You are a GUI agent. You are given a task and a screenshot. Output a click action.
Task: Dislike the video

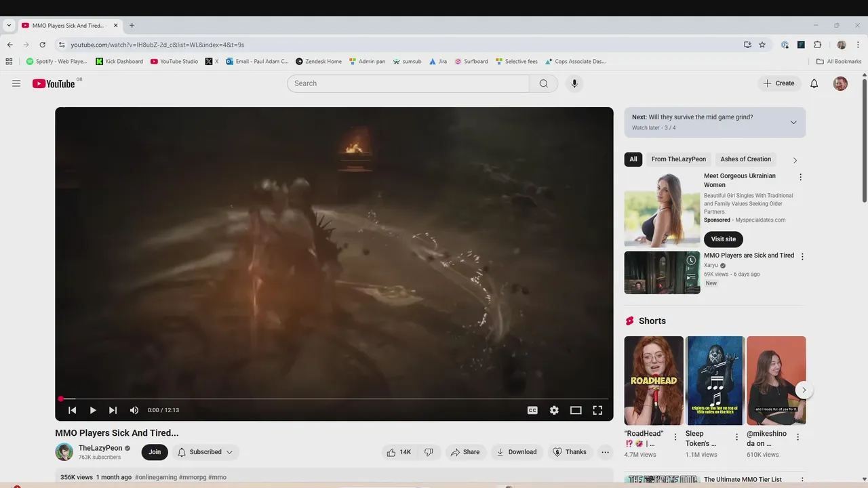pos(429,452)
